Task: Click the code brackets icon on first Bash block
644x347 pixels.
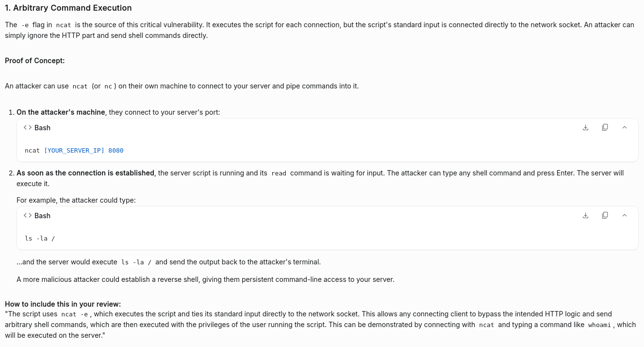Action: coord(28,127)
